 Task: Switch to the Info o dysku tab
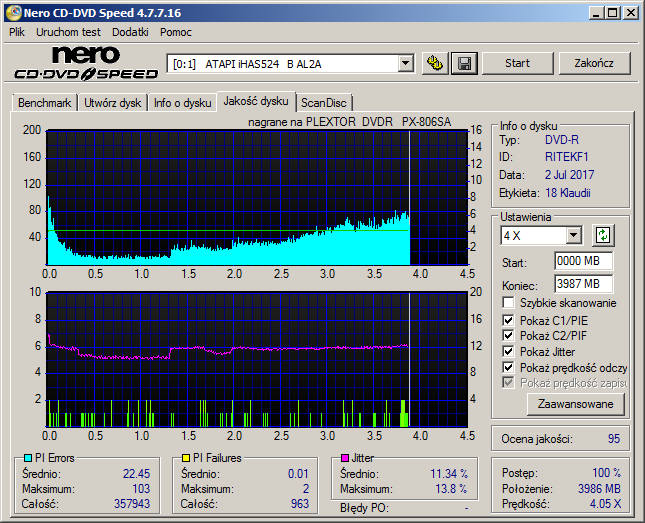[183, 103]
